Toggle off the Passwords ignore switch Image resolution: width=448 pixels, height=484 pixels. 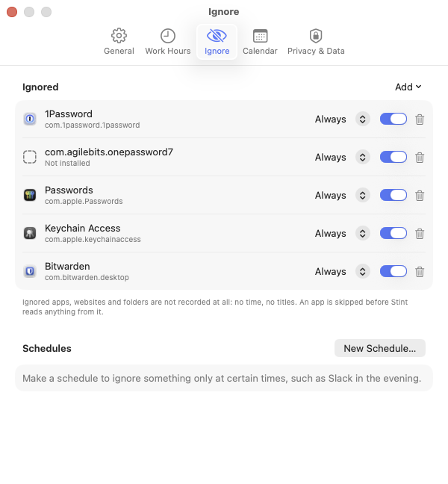tap(393, 195)
